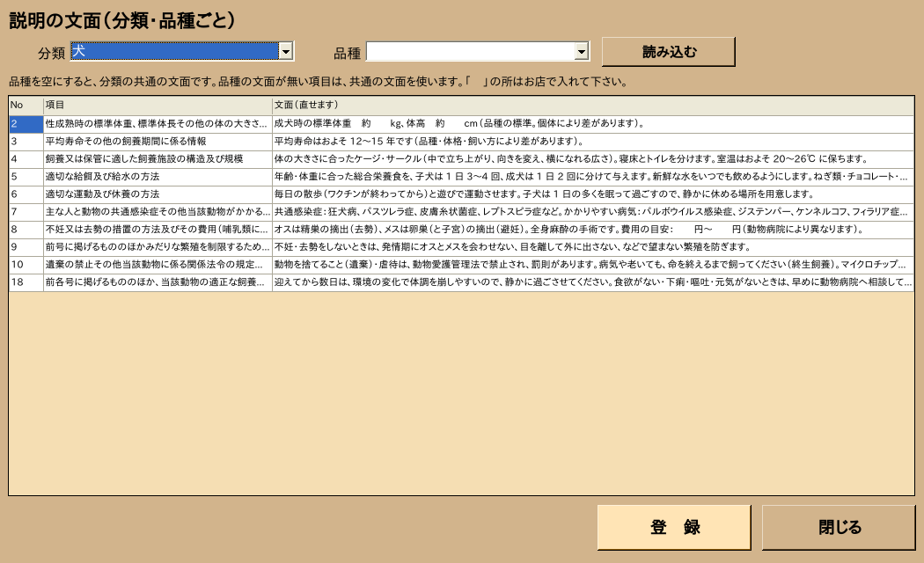Click the 登録 button
The image size is (924, 563).
click(x=674, y=527)
